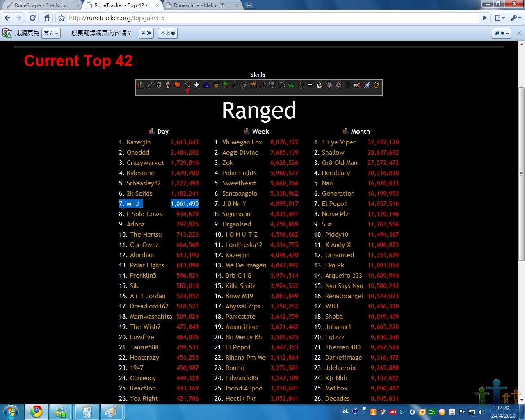
Task: Bookmark this page with the star
Action: coord(62,18)
